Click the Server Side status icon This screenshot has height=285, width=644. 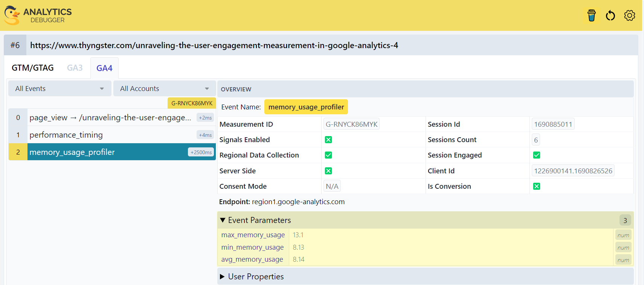[328, 171]
